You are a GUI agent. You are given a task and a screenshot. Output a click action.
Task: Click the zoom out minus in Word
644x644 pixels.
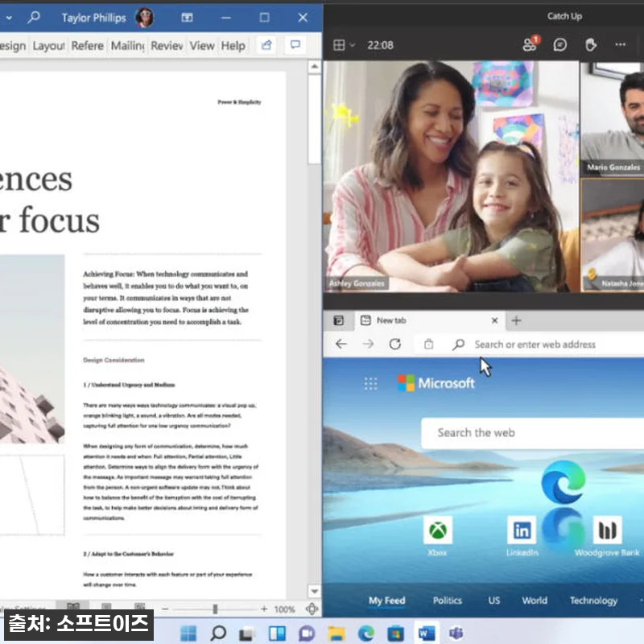coord(165,609)
